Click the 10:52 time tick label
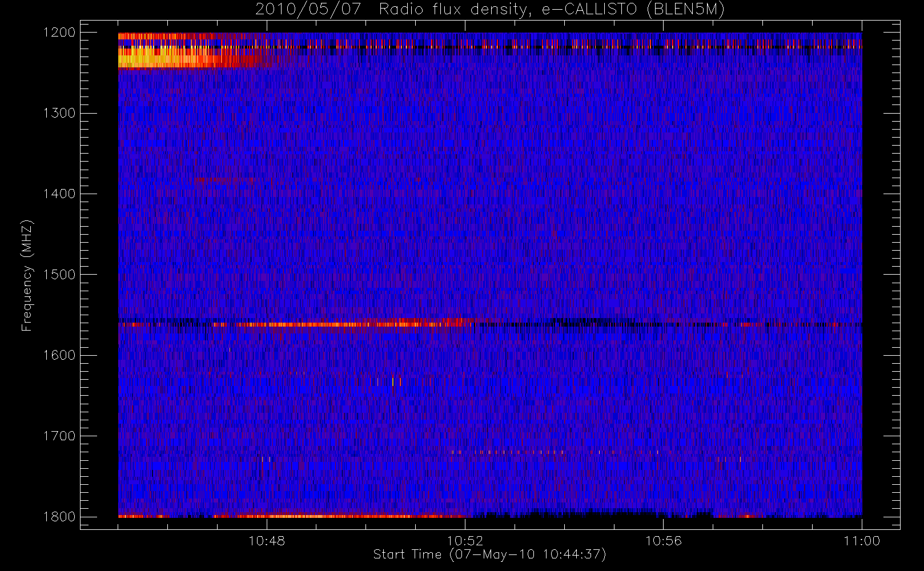The height and width of the screenshot is (571, 924). pos(465,541)
